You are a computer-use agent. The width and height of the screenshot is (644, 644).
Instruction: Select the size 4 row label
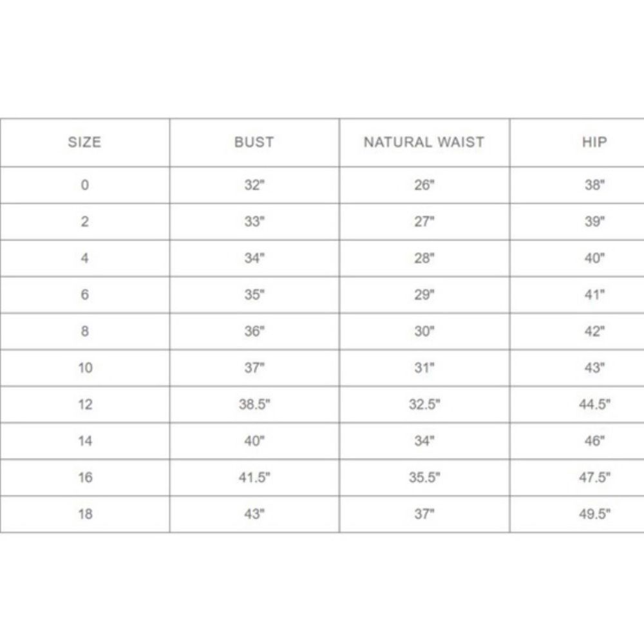(84, 258)
